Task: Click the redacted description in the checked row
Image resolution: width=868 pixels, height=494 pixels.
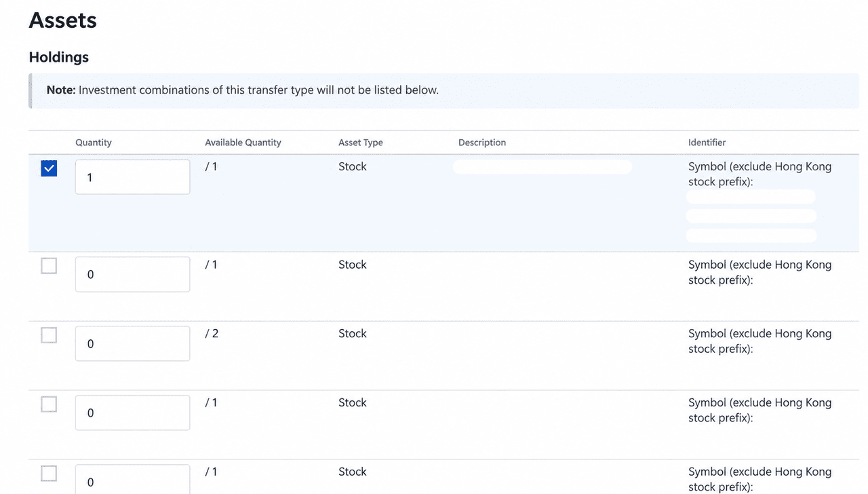Action: (542, 167)
